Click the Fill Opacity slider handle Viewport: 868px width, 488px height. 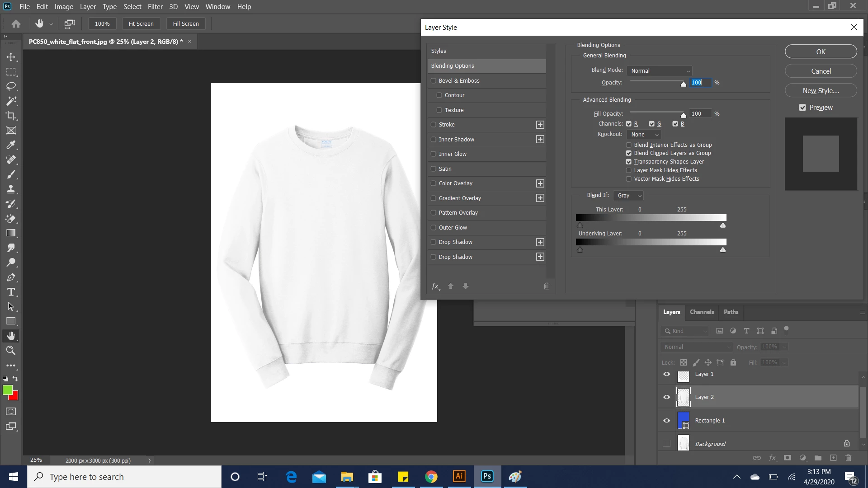(x=683, y=115)
